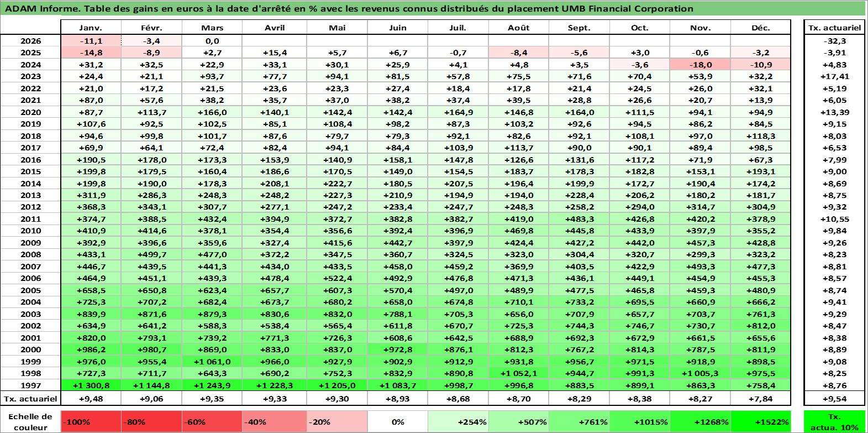
Task: Select the +254% color scale swatch
Action: 458,422
